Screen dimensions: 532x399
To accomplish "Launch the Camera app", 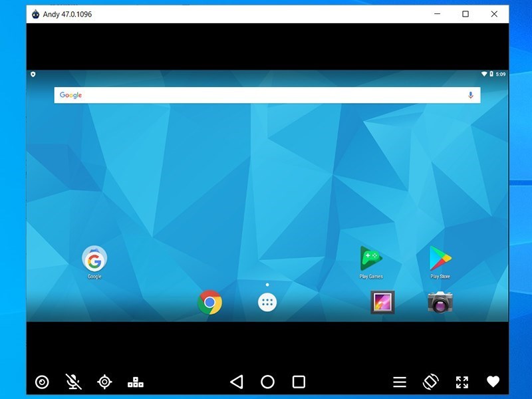I will pyautogui.click(x=440, y=303).
